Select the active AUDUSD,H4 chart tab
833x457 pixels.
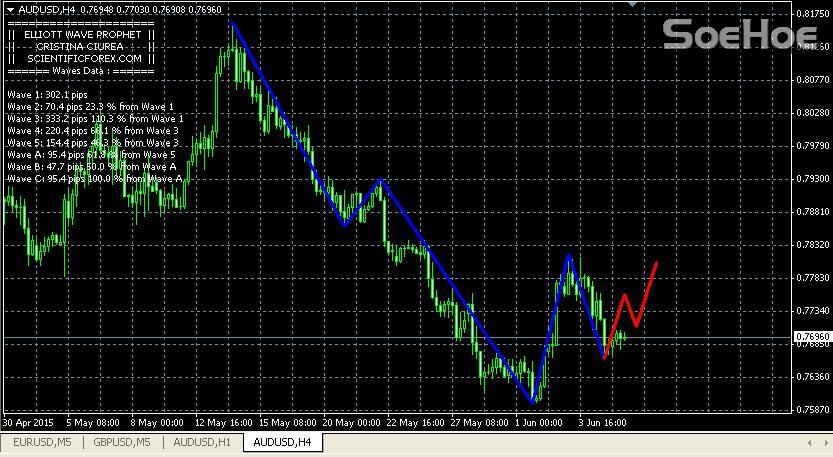point(283,442)
